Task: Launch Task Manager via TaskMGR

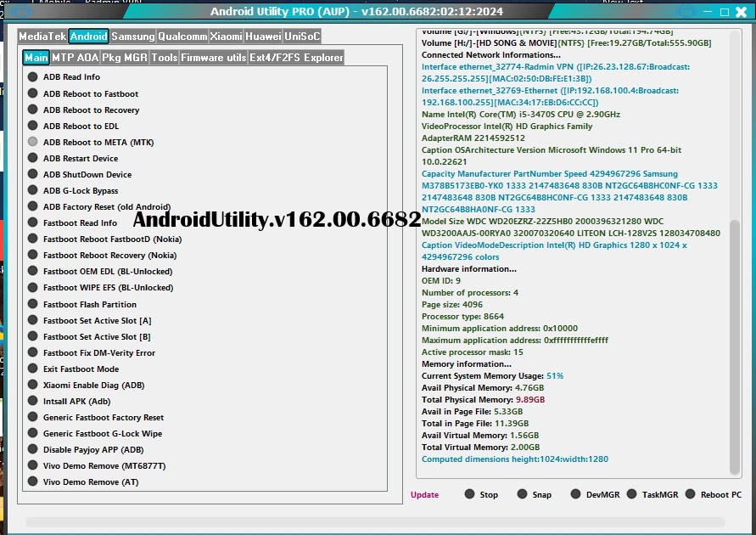Action: (652, 494)
